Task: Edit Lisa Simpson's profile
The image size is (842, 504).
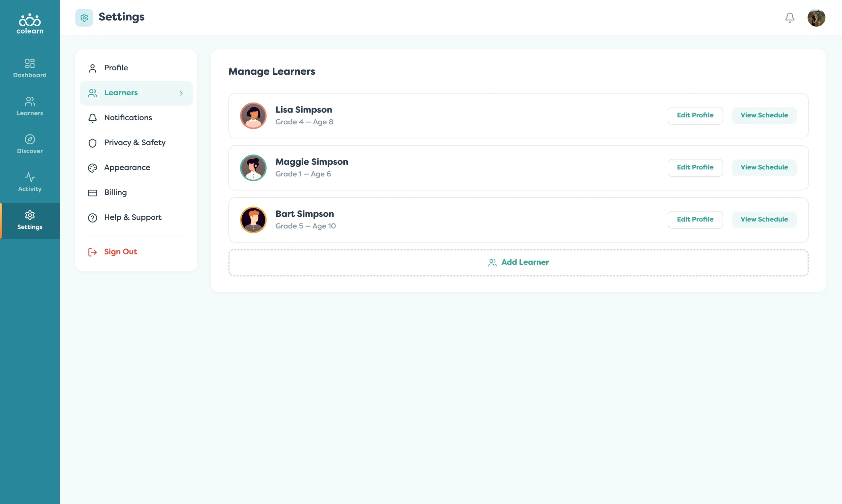Action: [x=695, y=116]
